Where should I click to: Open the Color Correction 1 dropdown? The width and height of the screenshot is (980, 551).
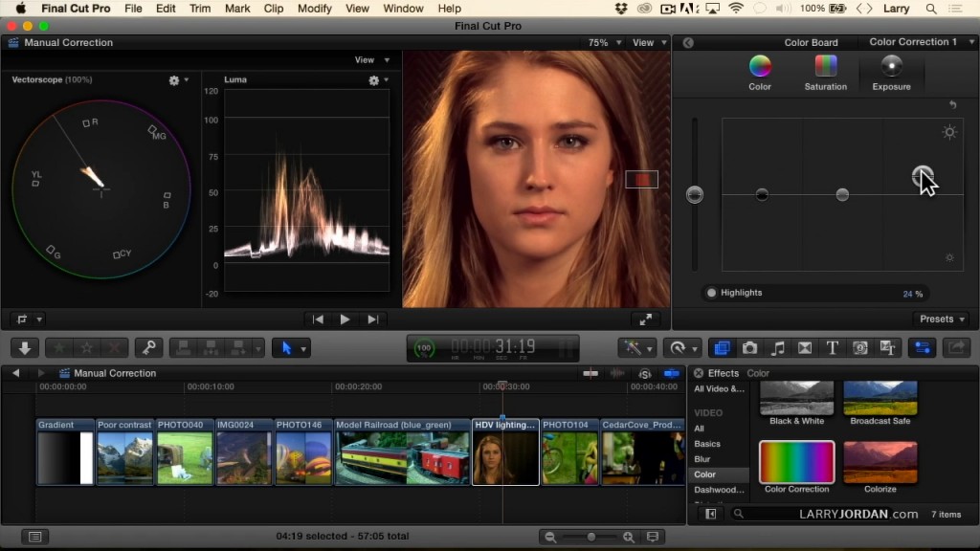click(x=922, y=42)
